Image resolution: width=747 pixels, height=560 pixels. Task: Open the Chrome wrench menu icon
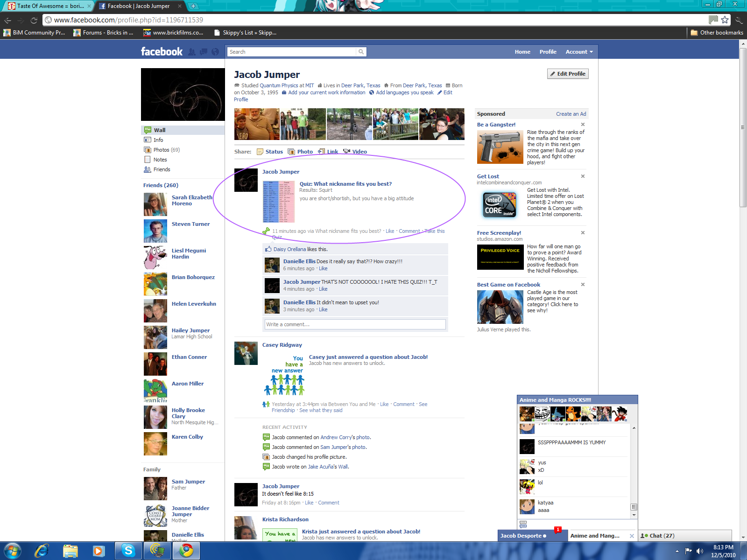[739, 20]
